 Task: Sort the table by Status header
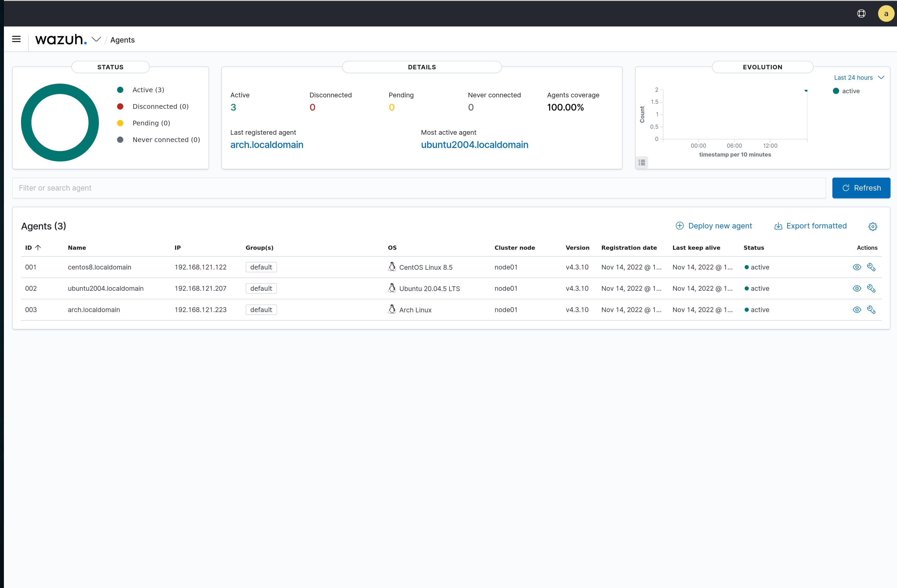point(754,248)
